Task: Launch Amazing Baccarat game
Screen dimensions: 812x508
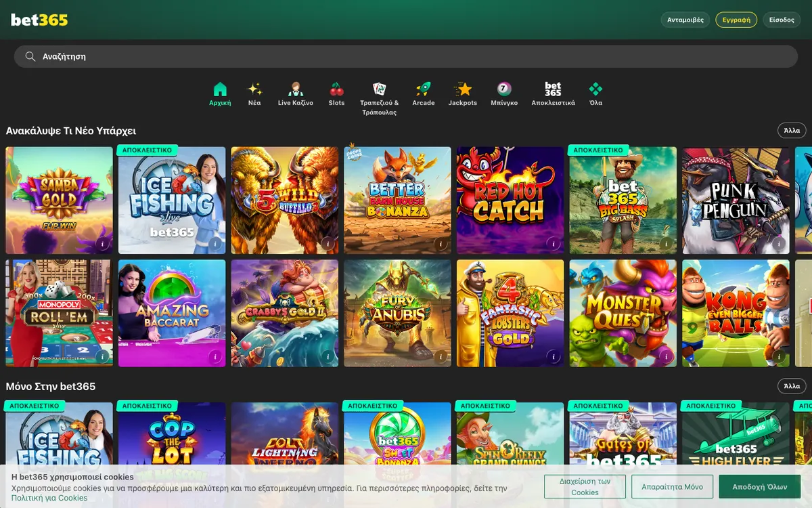Action: (172, 314)
